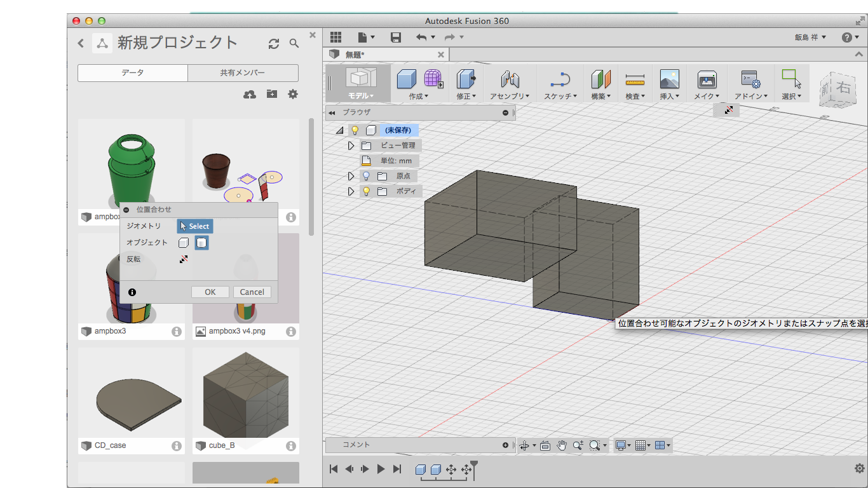This screenshot has height=488, width=868.
Task: Toggle visibility bulb of ボディ folder
Action: (x=366, y=191)
